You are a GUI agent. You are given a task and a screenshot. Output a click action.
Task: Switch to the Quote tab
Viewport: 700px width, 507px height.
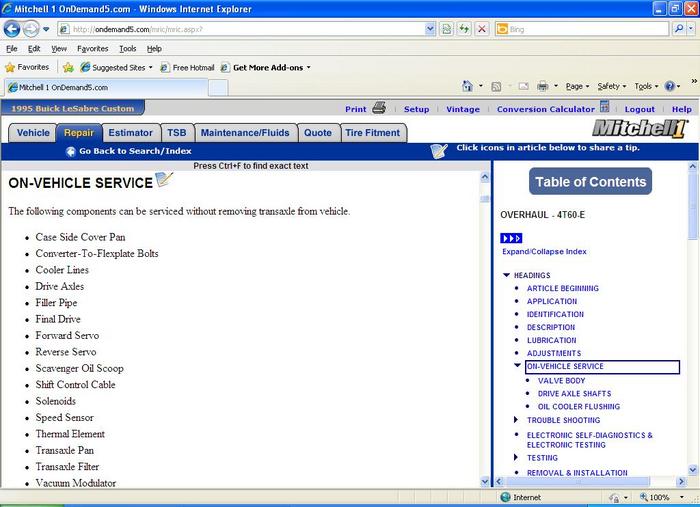click(x=318, y=133)
